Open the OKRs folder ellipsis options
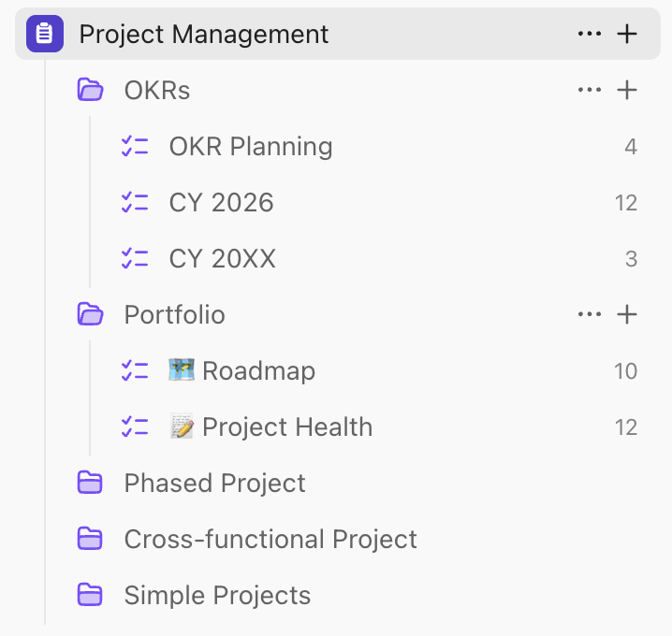Viewport: 672px width, 636px height. tap(590, 91)
